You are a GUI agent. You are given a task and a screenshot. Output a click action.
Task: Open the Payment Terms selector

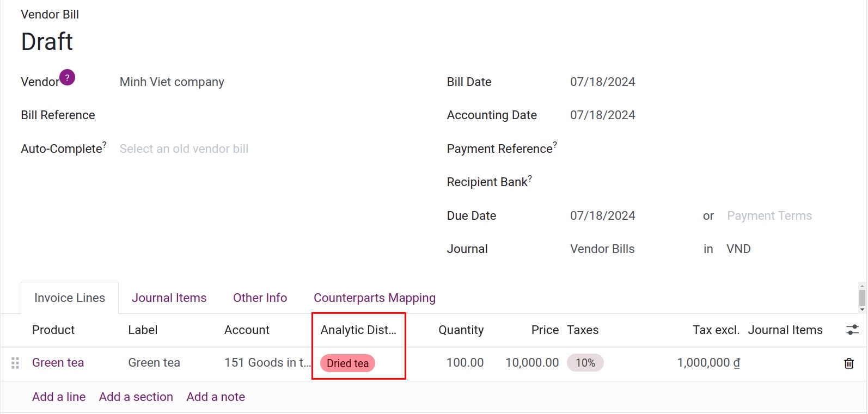point(769,215)
